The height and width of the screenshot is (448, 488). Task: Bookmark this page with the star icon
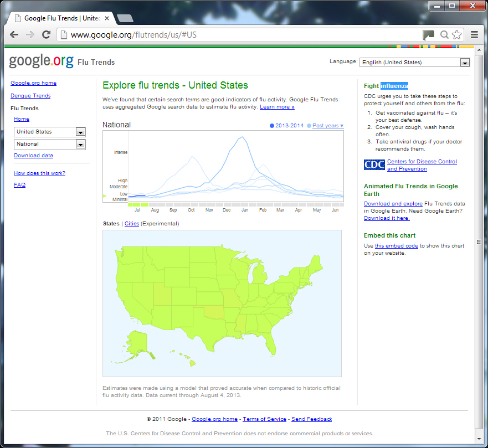click(x=456, y=34)
